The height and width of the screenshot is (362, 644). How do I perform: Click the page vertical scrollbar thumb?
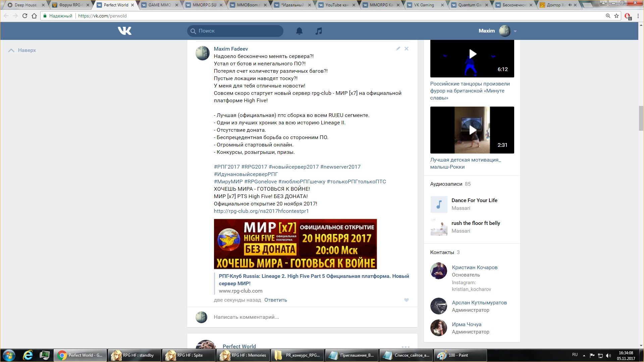641,118
